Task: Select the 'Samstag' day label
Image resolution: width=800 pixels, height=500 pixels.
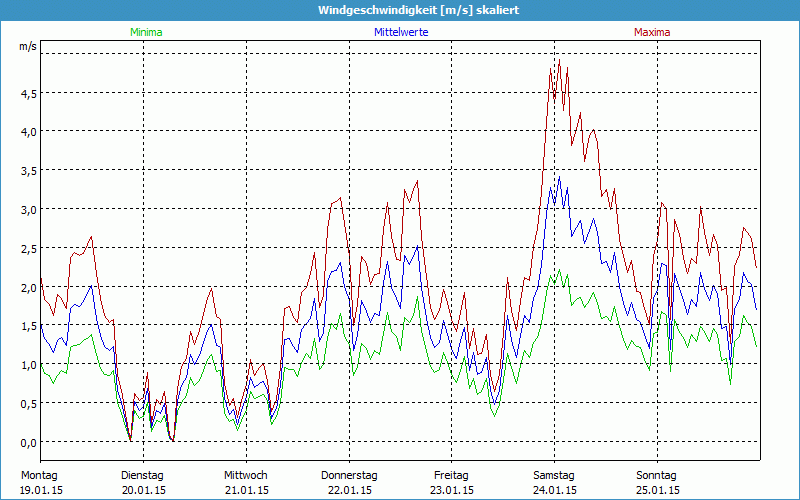Action: [554, 475]
